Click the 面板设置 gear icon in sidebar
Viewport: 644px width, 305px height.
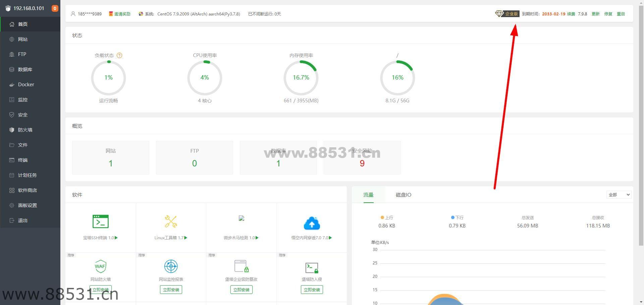12,205
